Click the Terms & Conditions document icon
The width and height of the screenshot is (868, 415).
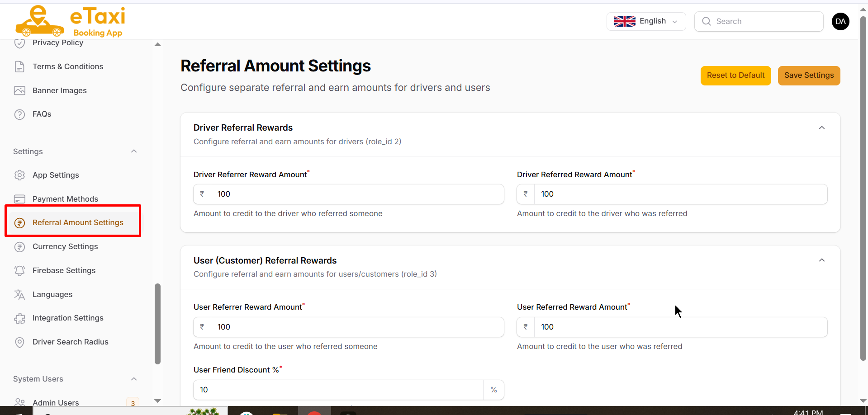[19, 66]
